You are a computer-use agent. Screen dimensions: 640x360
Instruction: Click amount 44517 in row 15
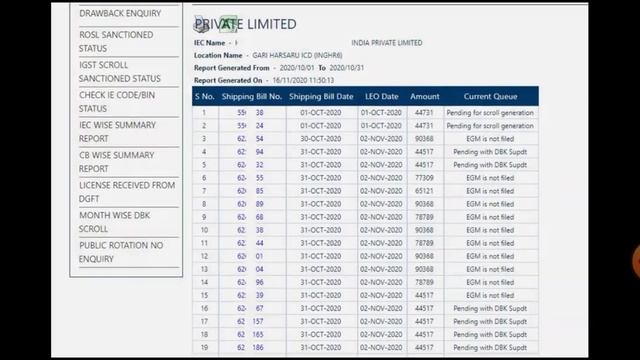(424, 296)
